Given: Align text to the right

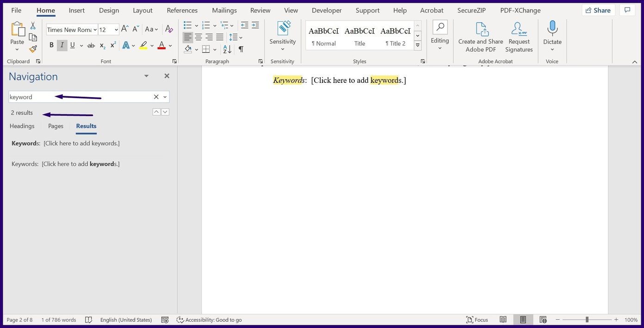Looking at the screenshot, I should tap(209, 37).
